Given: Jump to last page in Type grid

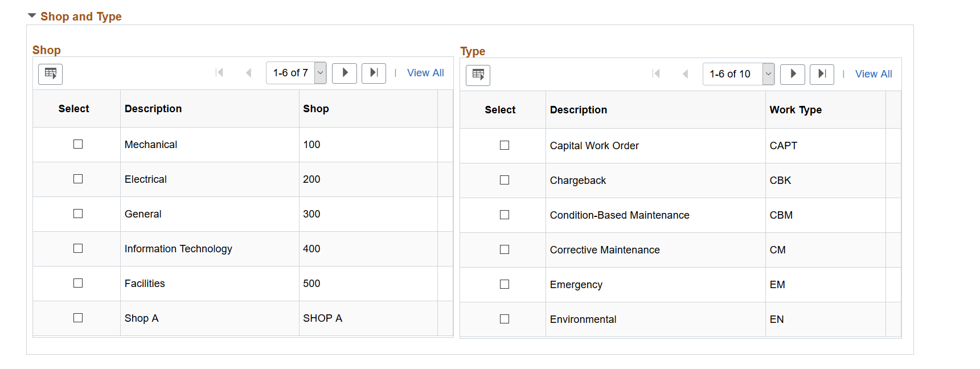Looking at the screenshot, I should 822,74.
